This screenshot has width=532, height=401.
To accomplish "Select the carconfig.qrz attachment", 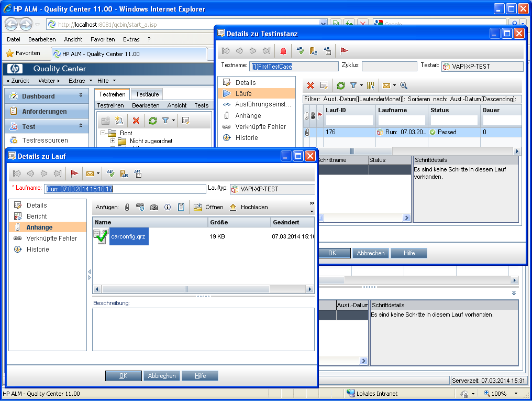I will click(128, 236).
